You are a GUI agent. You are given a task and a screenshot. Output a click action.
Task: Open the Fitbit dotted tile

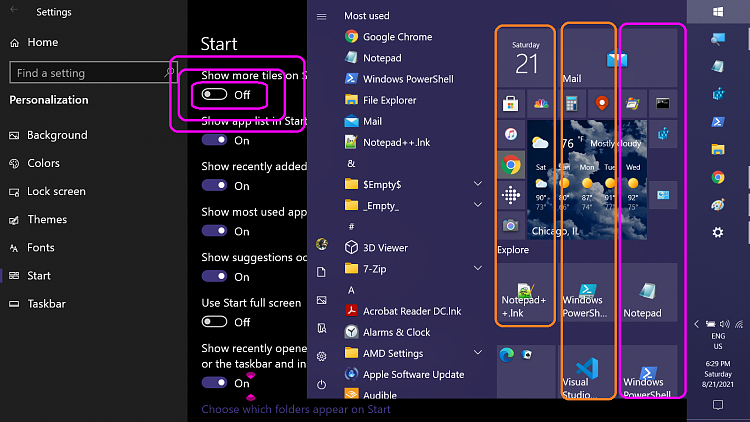click(x=510, y=195)
